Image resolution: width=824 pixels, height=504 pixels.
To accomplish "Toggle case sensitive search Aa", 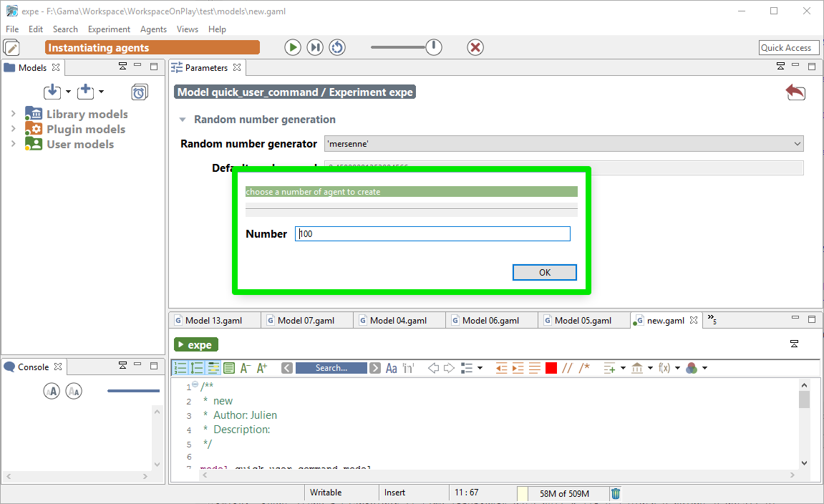I will (x=392, y=368).
